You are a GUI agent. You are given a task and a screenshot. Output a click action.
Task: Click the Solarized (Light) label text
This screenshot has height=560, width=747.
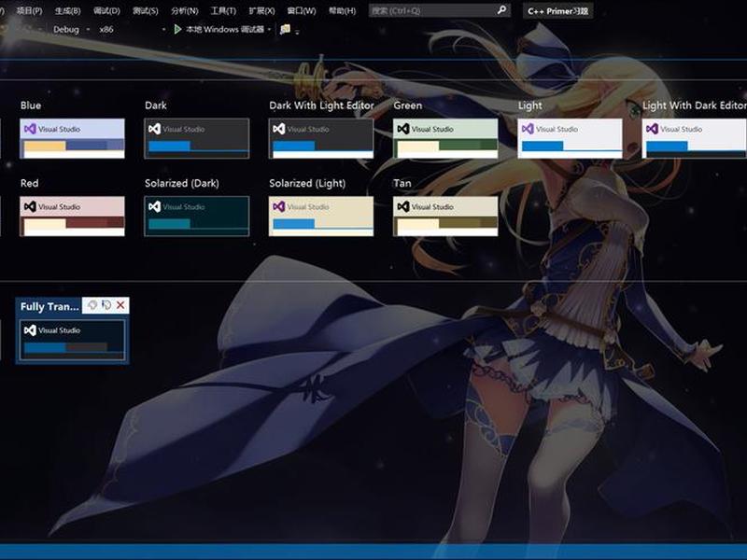pyautogui.click(x=307, y=183)
